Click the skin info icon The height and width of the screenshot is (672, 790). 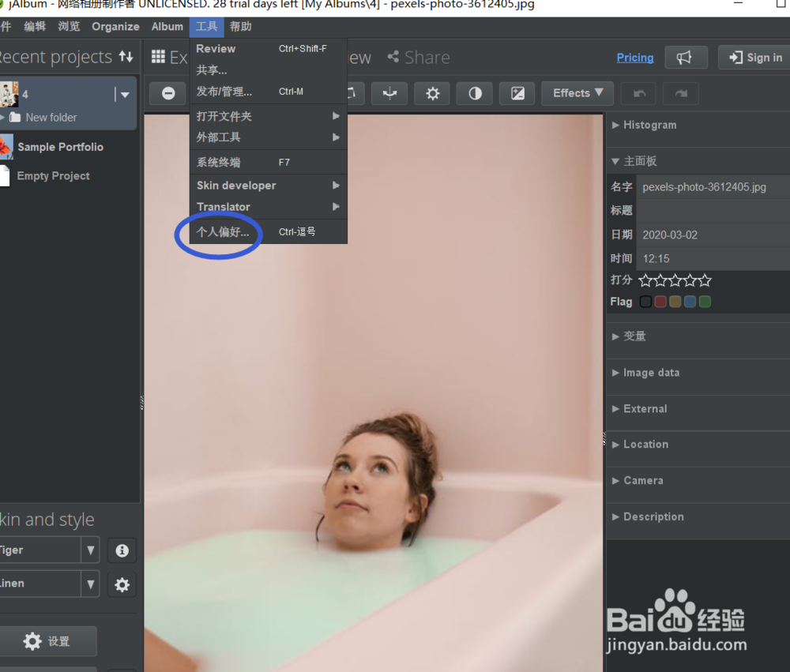pyautogui.click(x=122, y=550)
